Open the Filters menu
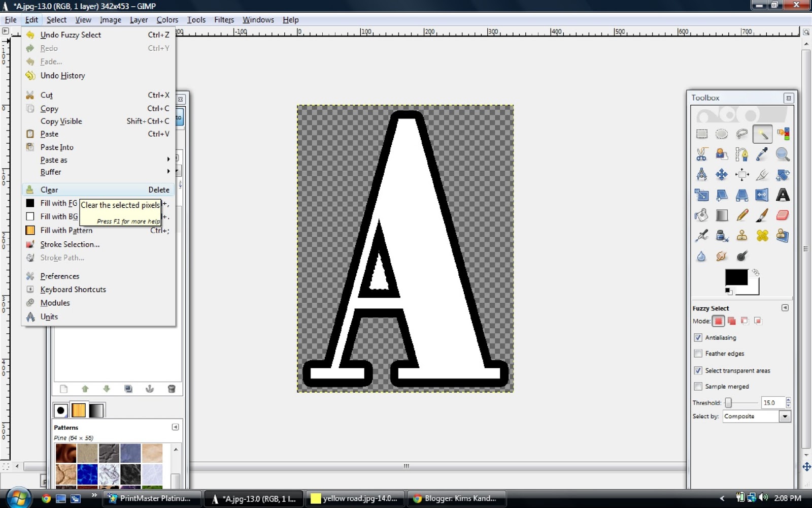Image resolution: width=812 pixels, height=508 pixels. coord(224,20)
